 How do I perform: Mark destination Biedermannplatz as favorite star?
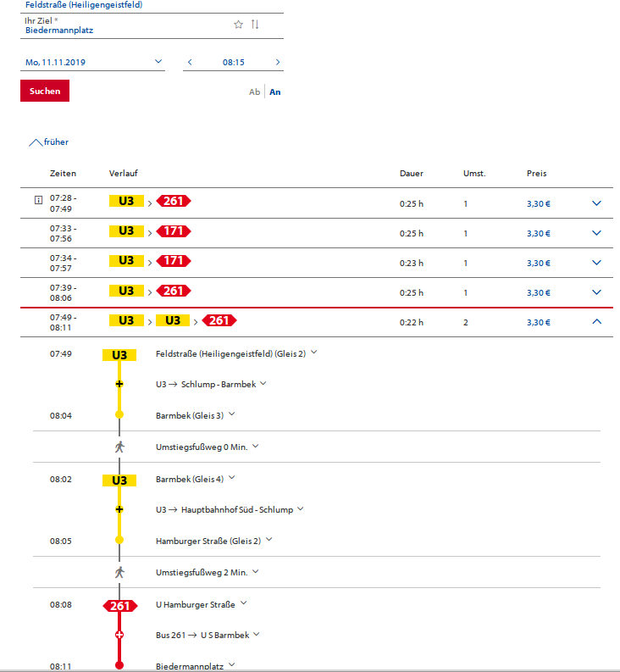click(x=238, y=25)
